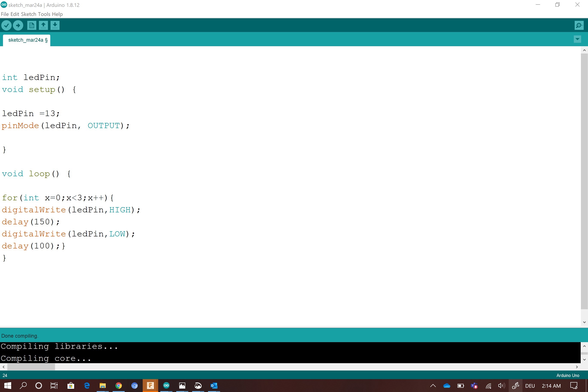Open the Serial Monitor magnifier icon
Screen dimensions: 588x392
[x=579, y=25]
